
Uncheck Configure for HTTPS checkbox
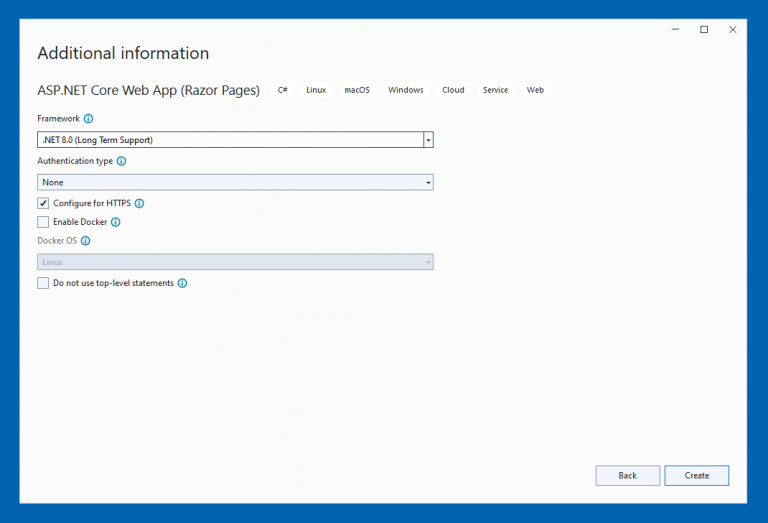coord(43,203)
